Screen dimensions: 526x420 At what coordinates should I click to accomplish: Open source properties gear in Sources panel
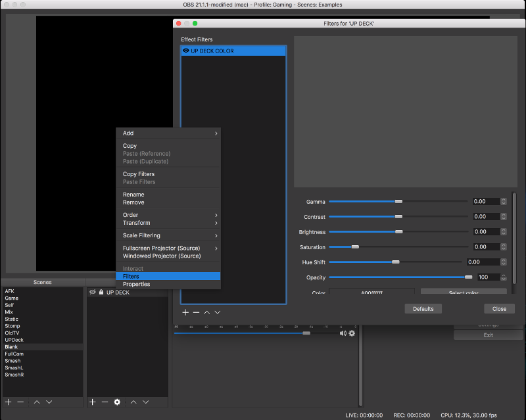pyautogui.click(x=117, y=402)
